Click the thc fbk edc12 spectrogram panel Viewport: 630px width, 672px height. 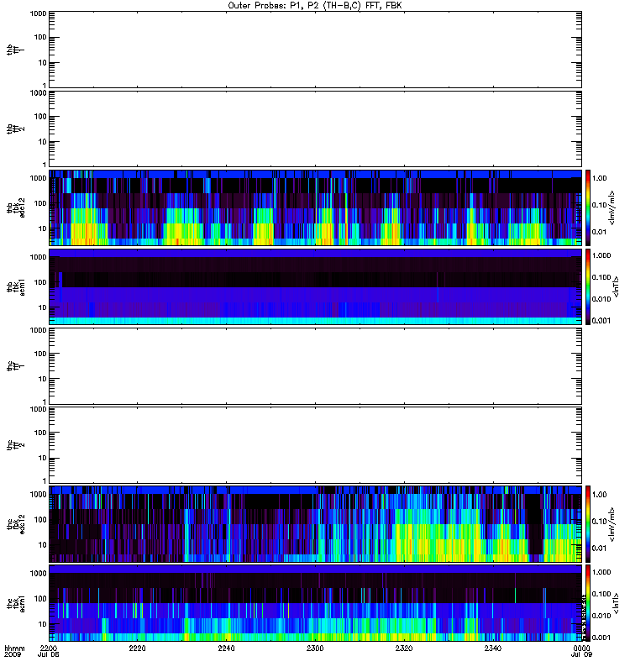point(315,524)
